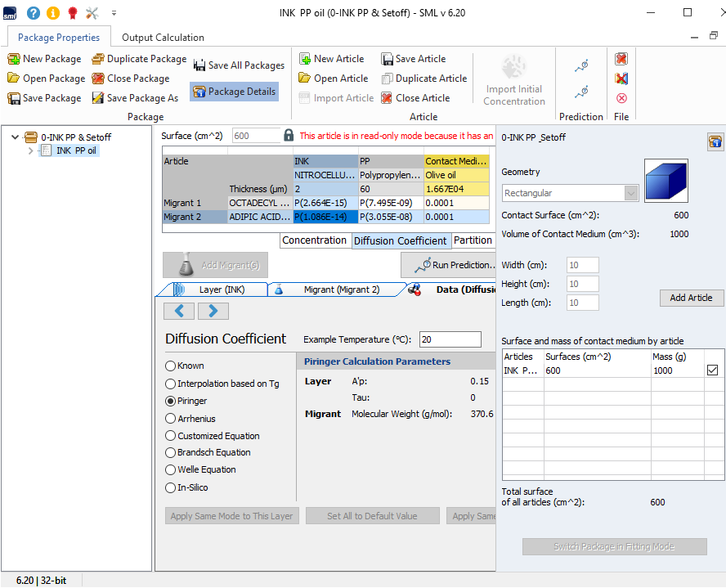This screenshot has width=726, height=588.
Task: Open the Package Details panel
Action: (234, 92)
